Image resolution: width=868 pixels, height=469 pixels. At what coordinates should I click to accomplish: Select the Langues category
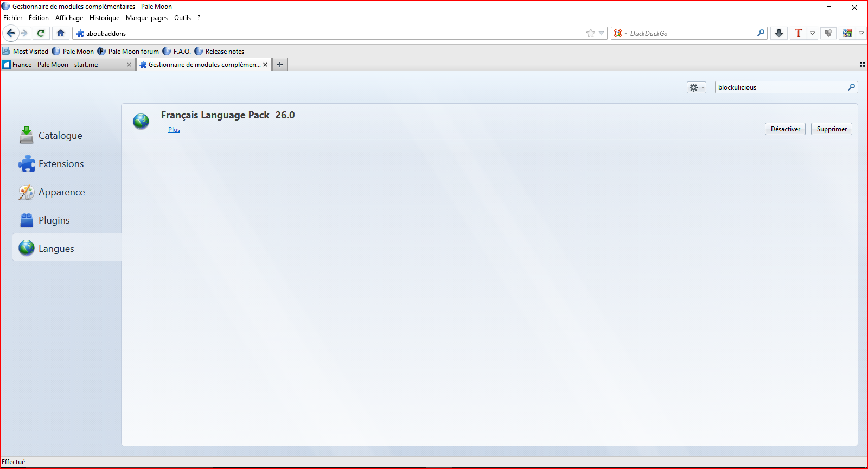67,248
